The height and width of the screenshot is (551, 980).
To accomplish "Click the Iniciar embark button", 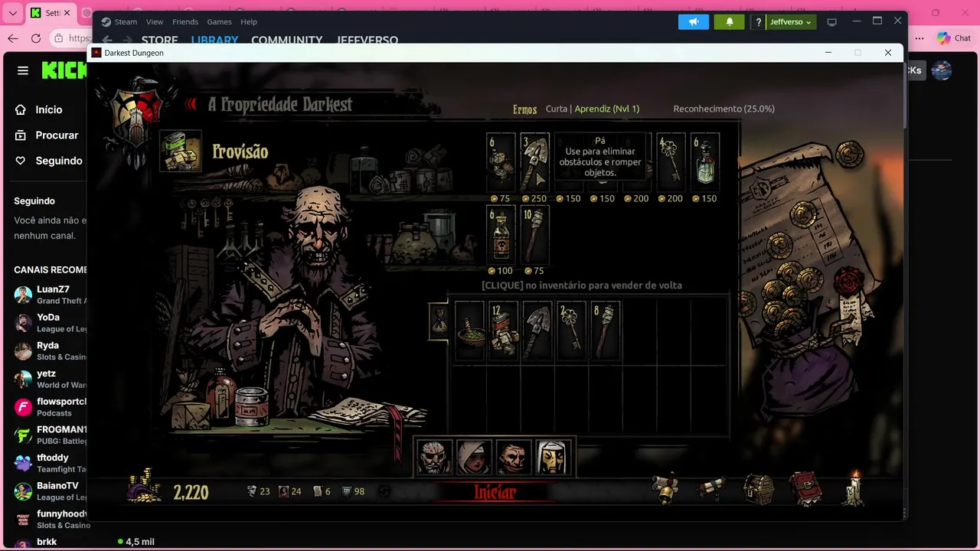I will click(495, 492).
